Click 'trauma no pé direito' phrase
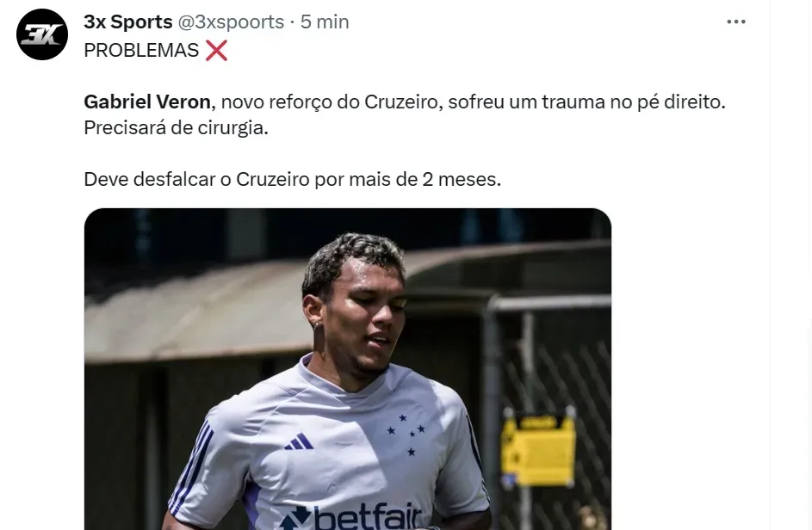The width and height of the screenshot is (812, 530). pos(632,102)
